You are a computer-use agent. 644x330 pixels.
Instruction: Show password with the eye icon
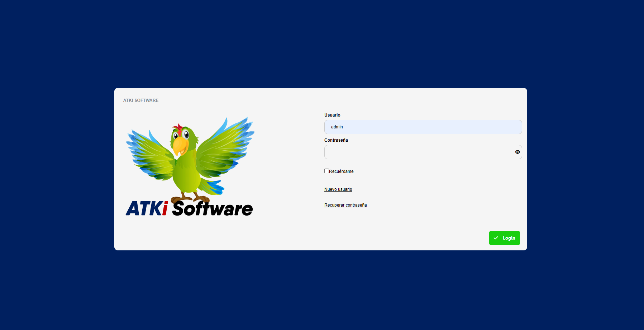click(517, 152)
